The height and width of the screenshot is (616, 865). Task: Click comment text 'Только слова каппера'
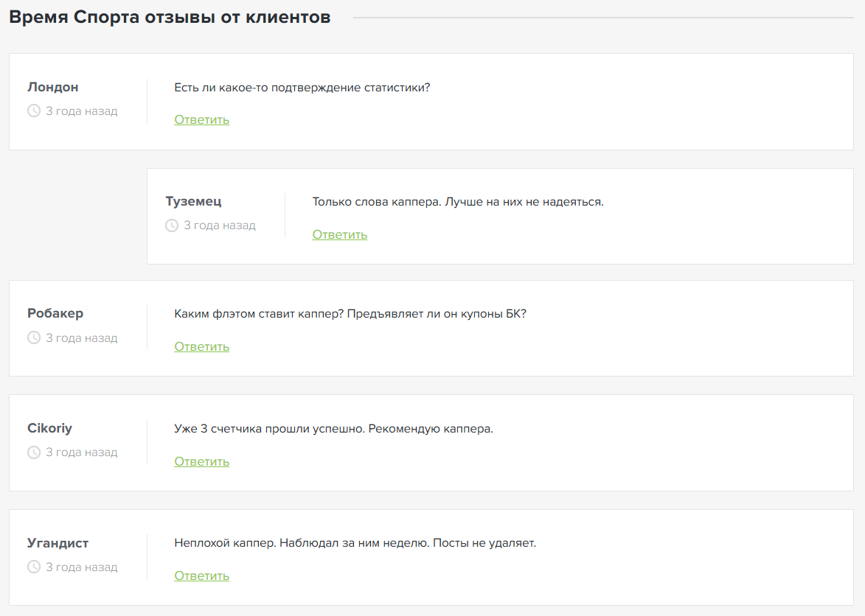(x=457, y=202)
